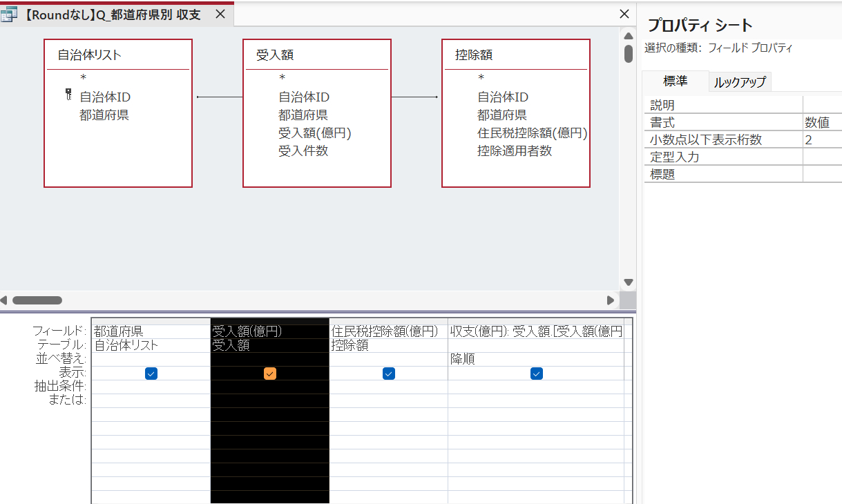Select 都道府県 in 控除額 table
The image size is (842, 504).
[x=502, y=115]
